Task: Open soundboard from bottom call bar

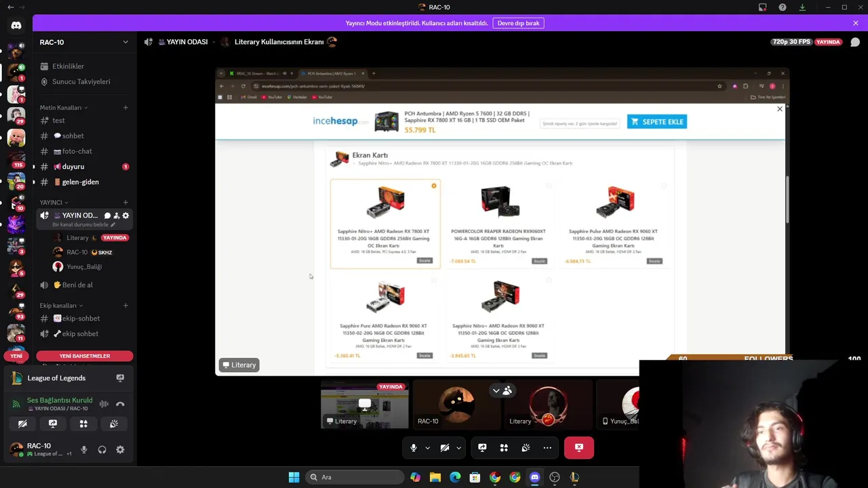Action: pos(526,448)
